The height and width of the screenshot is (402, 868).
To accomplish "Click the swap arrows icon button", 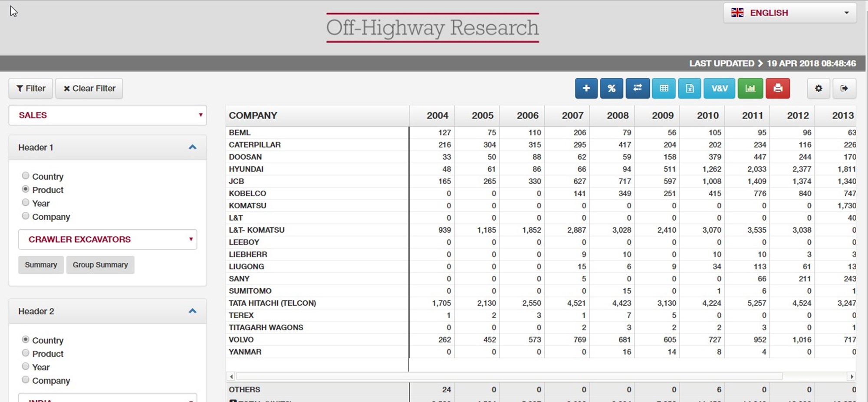I will point(638,89).
